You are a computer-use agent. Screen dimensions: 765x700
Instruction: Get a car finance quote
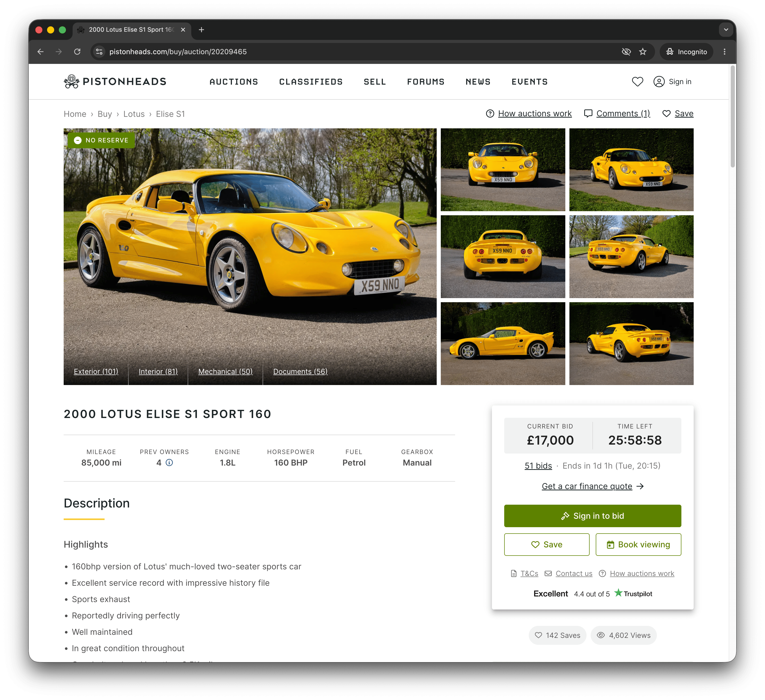[587, 487]
